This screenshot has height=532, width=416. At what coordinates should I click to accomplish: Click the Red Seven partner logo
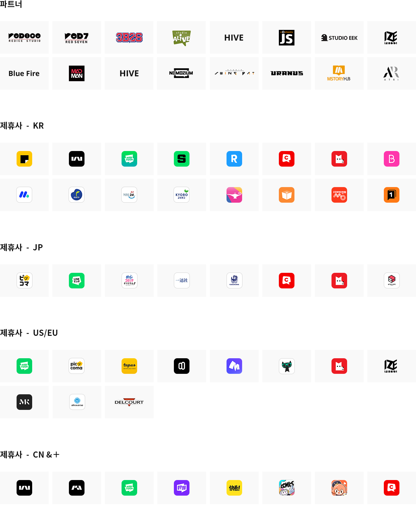tap(77, 38)
